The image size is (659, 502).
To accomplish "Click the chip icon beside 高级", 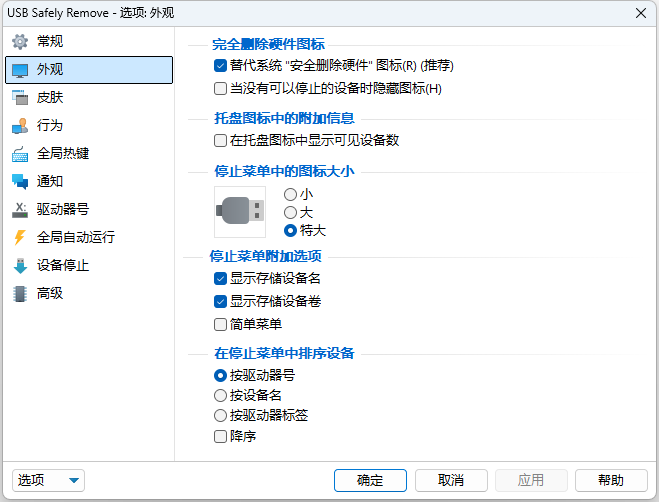I will pyautogui.click(x=20, y=293).
